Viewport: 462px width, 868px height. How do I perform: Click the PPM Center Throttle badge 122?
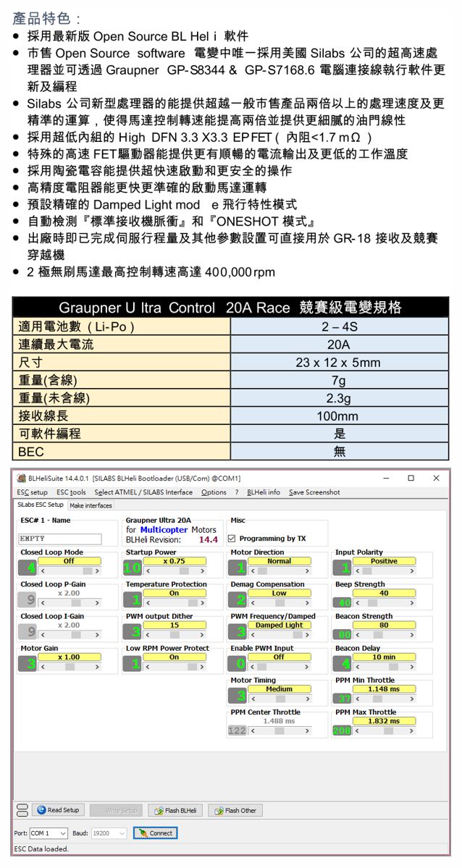(237, 730)
